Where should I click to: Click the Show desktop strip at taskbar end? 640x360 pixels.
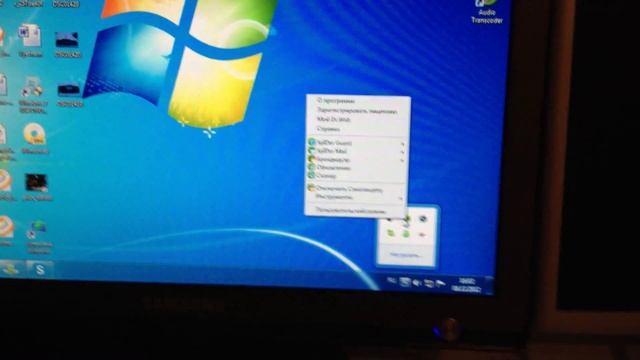coord(489,285)
